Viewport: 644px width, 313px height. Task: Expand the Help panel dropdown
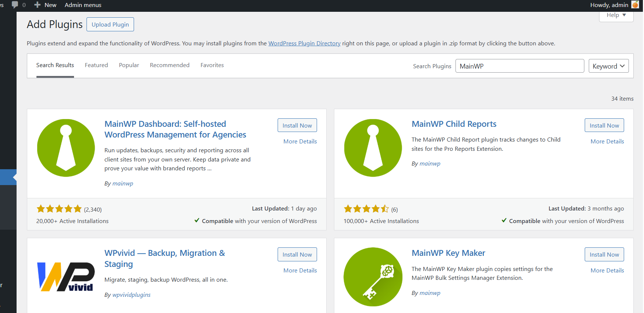pyautogui.click(x=616, y=15)
